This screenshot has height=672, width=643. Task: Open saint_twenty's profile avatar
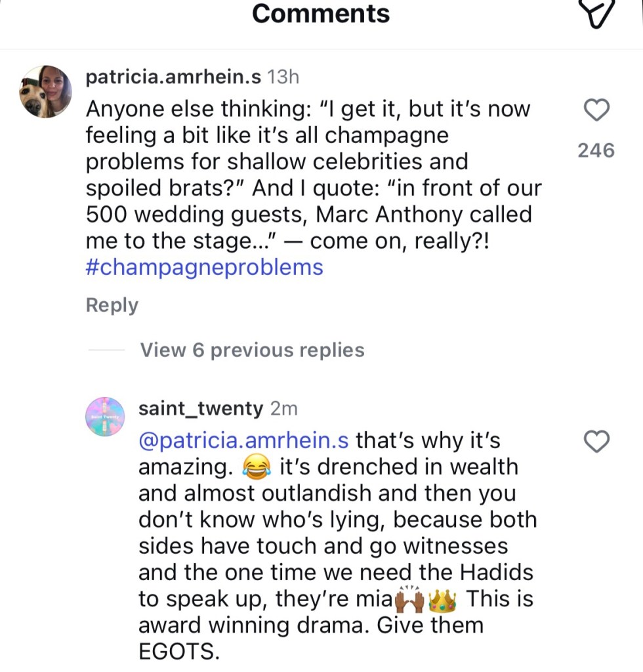point(105,416)
